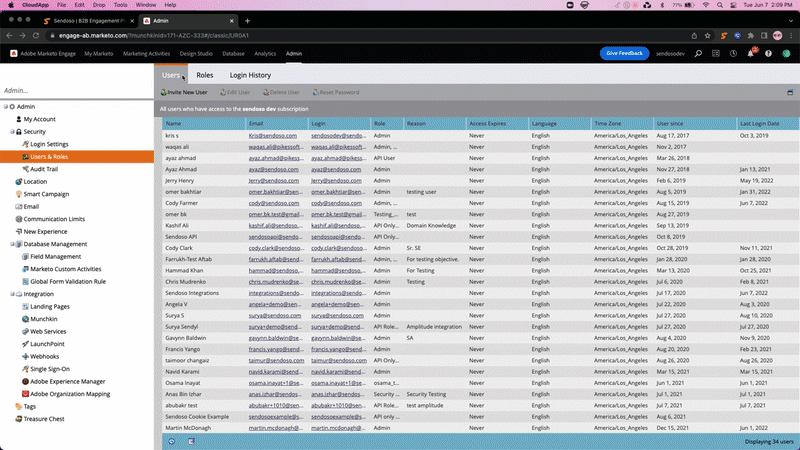Open Landing Pages in admin tree

[46, 307]
